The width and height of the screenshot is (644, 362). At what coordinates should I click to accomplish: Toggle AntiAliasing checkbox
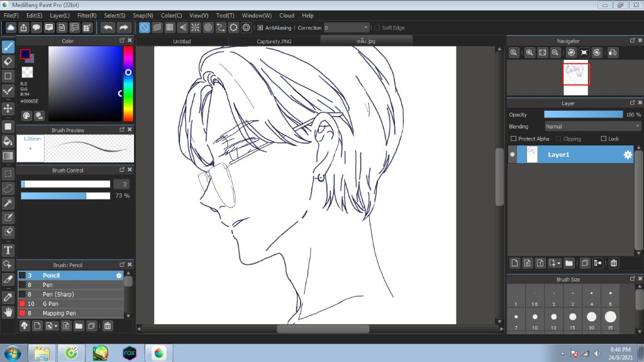click(260, 28)
